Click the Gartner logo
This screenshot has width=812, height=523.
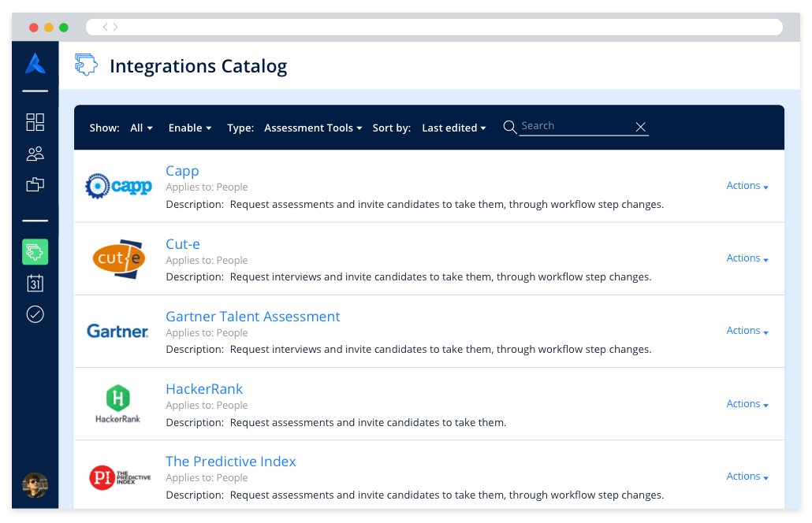(x=117, y=331)
